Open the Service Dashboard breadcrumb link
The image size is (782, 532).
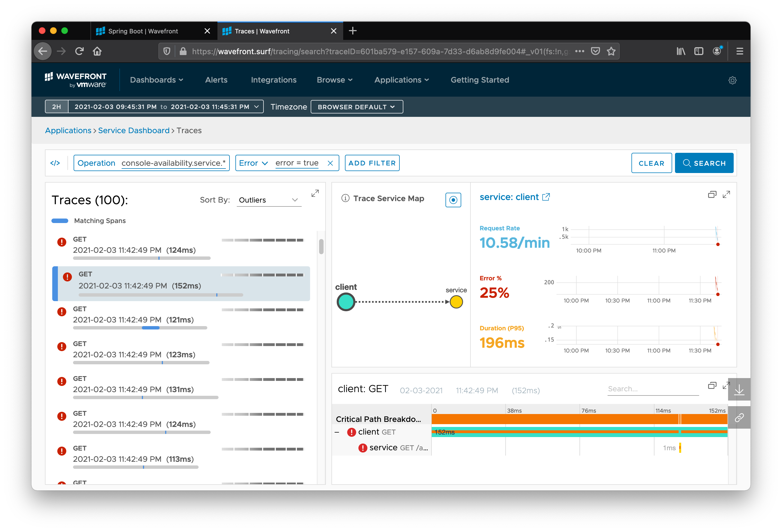[x=134, y=131]
